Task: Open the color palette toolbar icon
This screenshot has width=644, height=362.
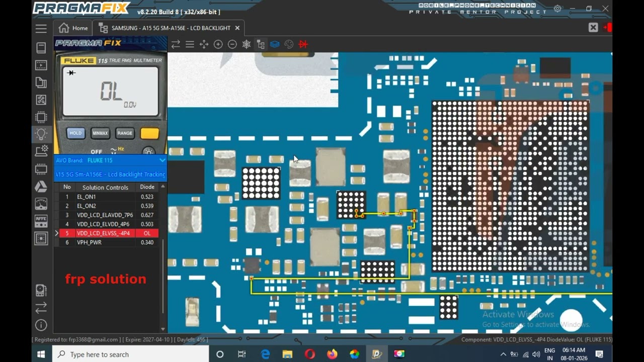Action: pyautogui.click(x=289, y=44)
